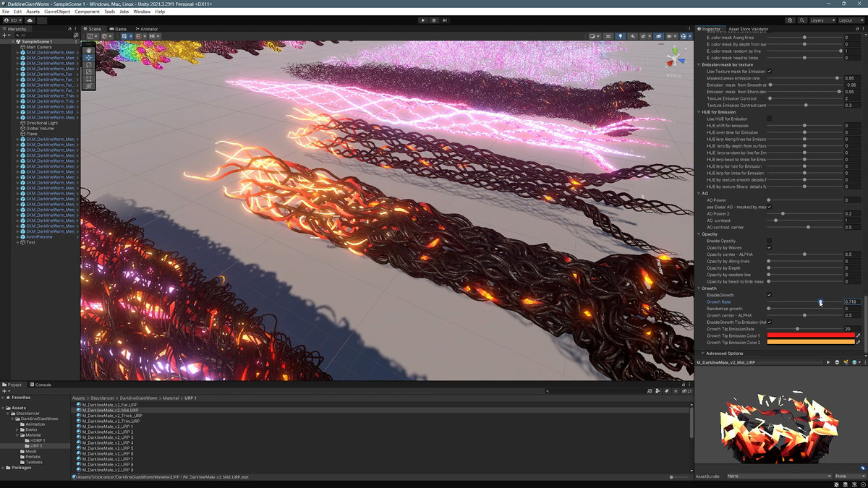Open the Layout dropdown
This screenshot has width=868, height=488.
coord(849,20)
